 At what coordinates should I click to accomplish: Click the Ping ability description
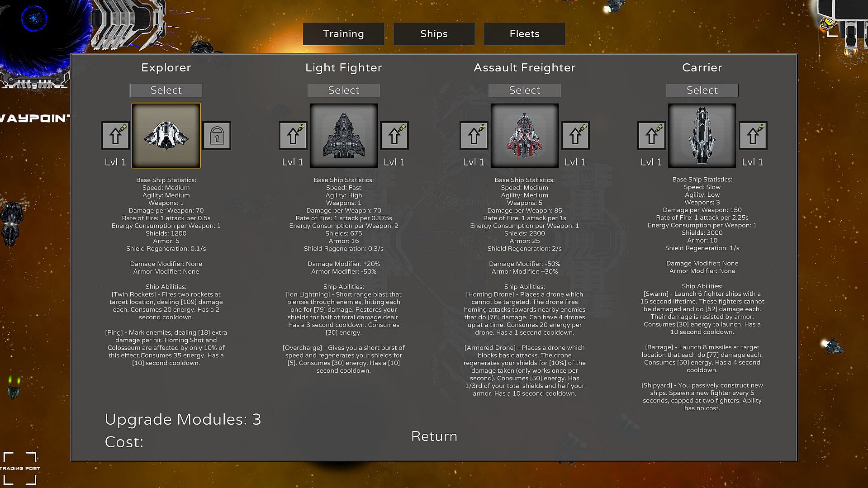[166, 347]
